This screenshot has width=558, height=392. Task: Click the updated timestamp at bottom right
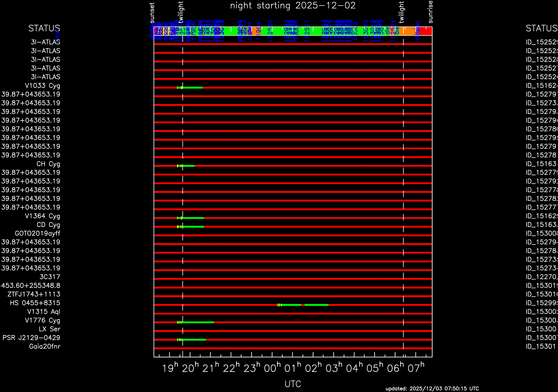click(x=432, y=389)
